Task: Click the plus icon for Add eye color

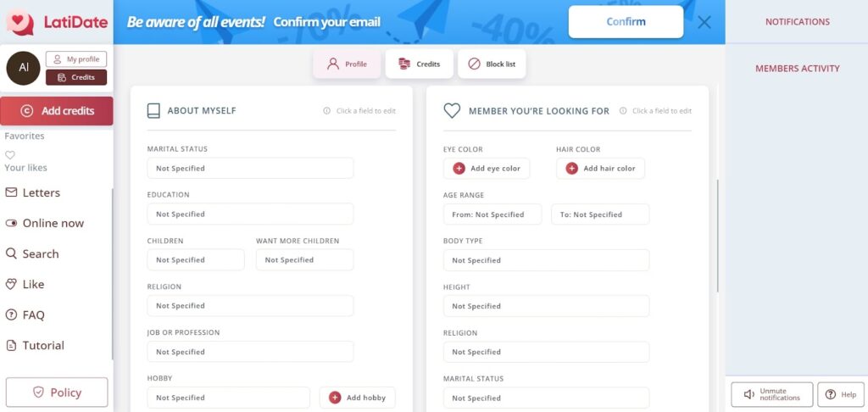Action: pos(459,169)
